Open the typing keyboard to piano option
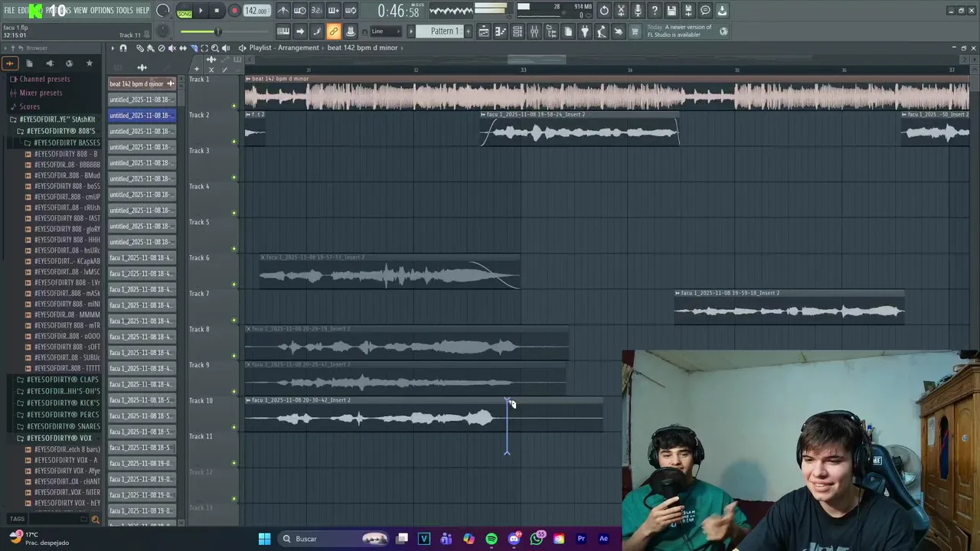This screenshot has height=551, width=980. pos(283,31)
